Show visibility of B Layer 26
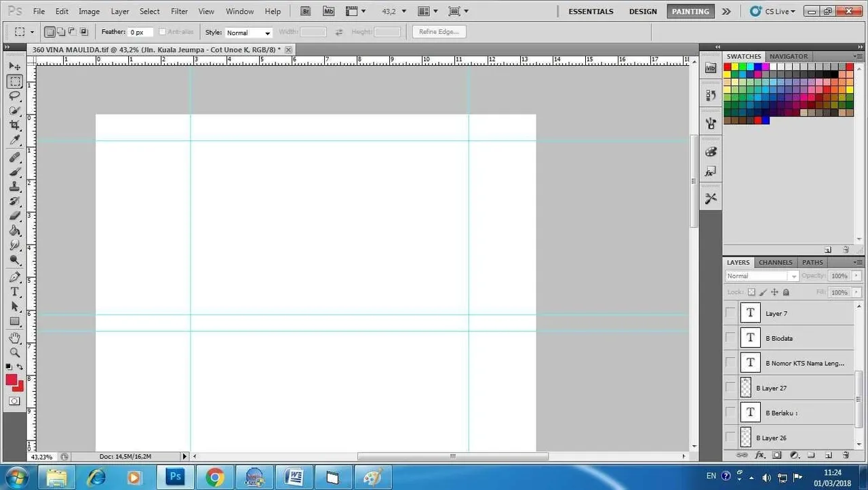The image size is (868, 490). coord(730,437)
